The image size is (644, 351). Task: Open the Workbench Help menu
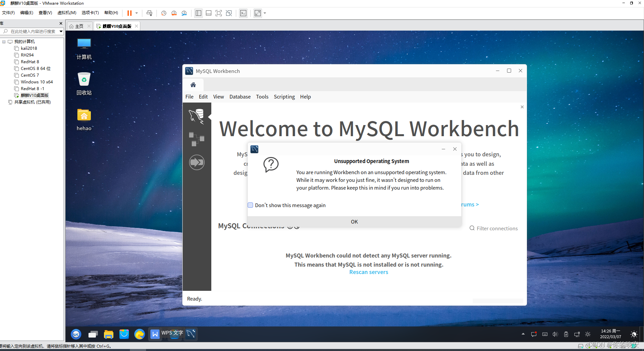pyautogui.click(x=306, y=96)
